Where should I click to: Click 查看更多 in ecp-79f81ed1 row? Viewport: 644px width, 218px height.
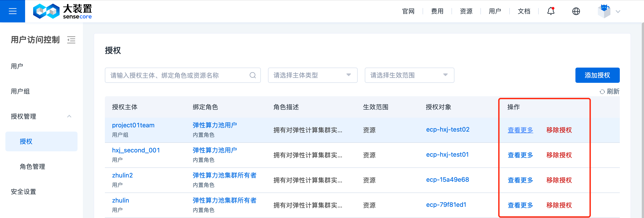tap(520, 205)
